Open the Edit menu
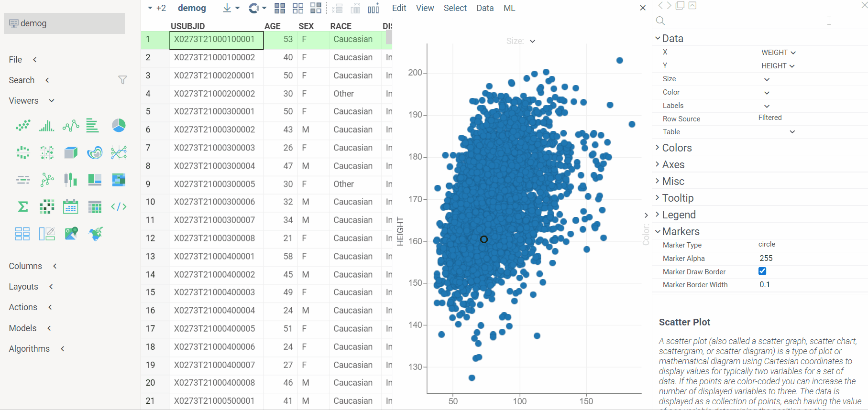This screenshot has width=868, height=410. 399,8
